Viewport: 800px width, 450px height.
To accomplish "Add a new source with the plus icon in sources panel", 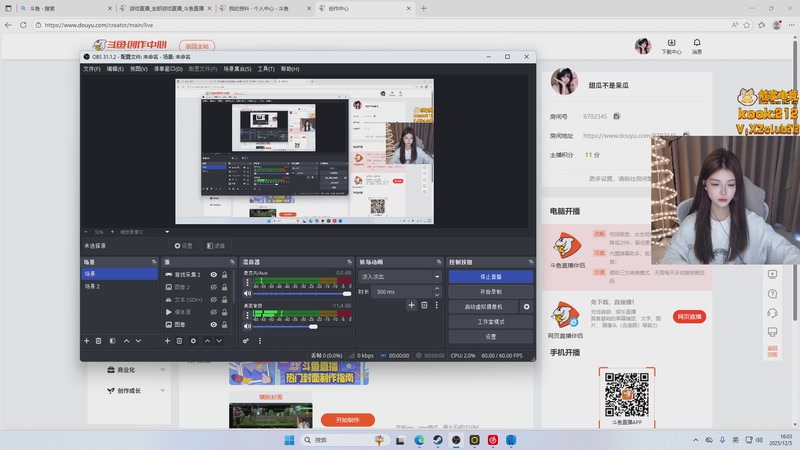I will coord(167,341).
